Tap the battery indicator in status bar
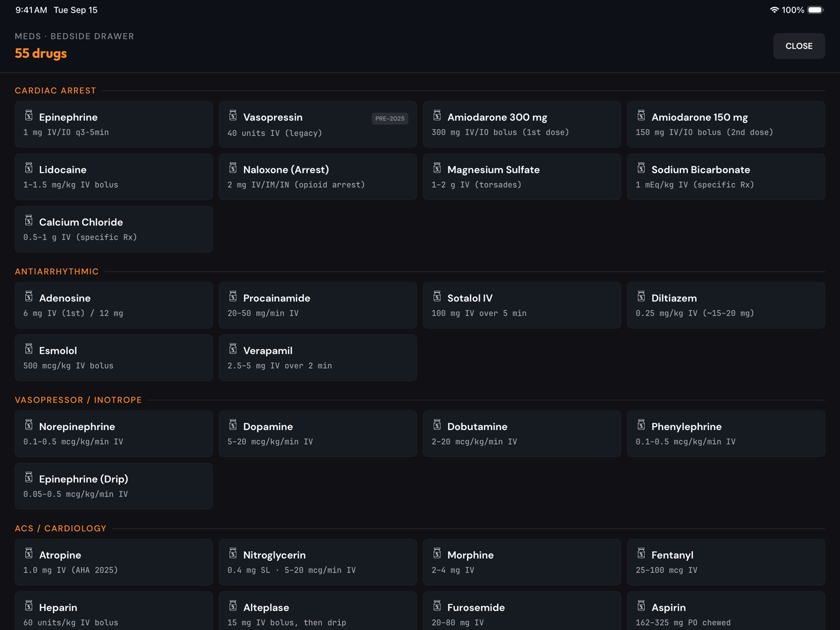 [816, 10]
